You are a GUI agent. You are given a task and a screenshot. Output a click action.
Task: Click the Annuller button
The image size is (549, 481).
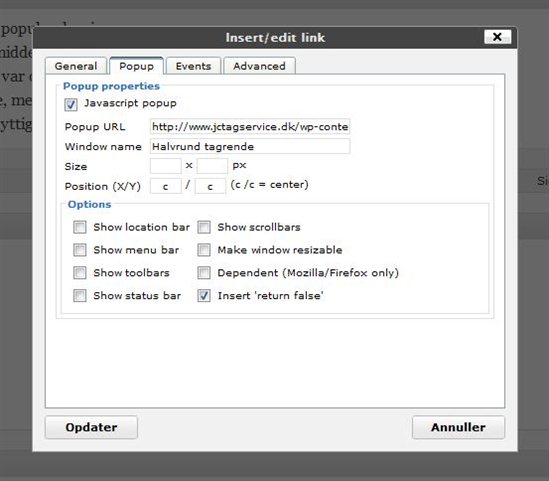tap(458, 427)
